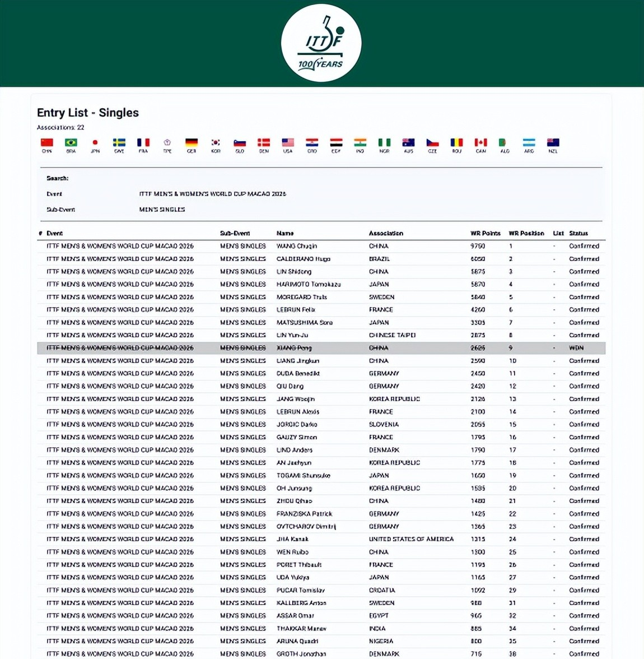Sort by the Sub-Event column header
This screenshot has height=659, width=644.
tap(235, 233)
